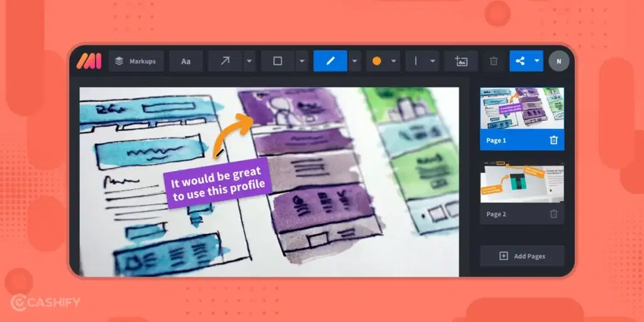Delete Page 2 with its trash icon
Viewport: 644px width, 322px height.
[553, 214]
